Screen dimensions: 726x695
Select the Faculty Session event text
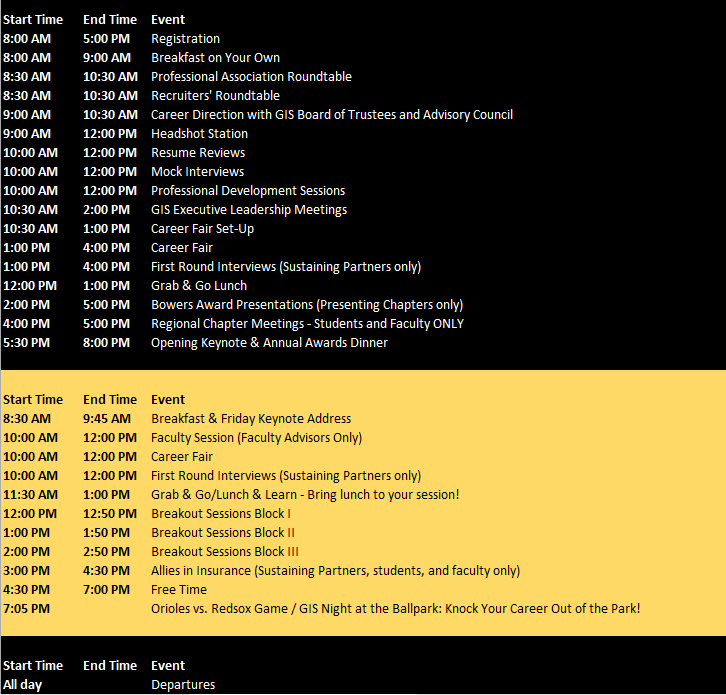click(x=256, y=438)
